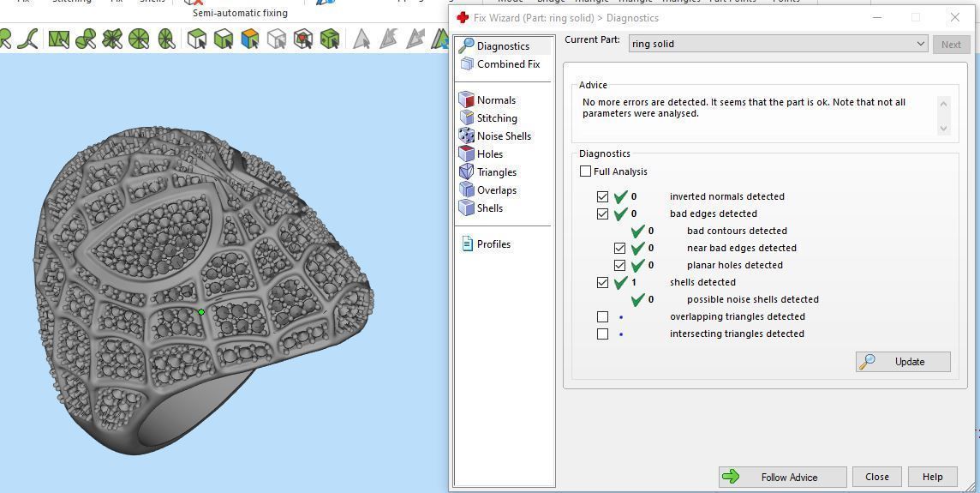980x493 pixels.
Task: Click the green cube with white top tool
Action: point(223,39)
